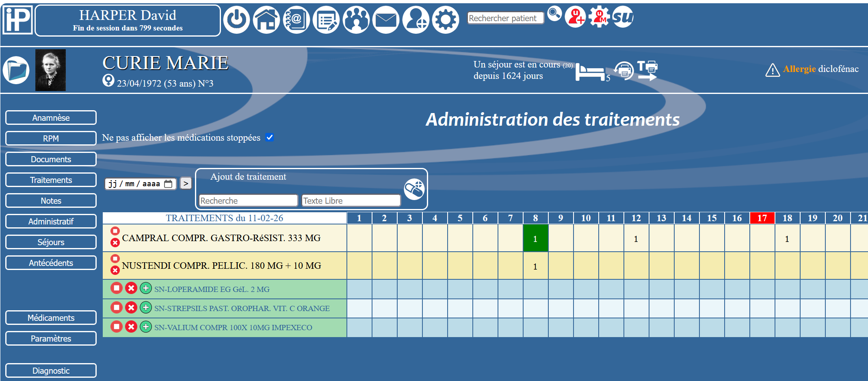This screenshot has width=868, height=381.
Task: Open Traitements in the left sidebar
Action: point(51,180)
